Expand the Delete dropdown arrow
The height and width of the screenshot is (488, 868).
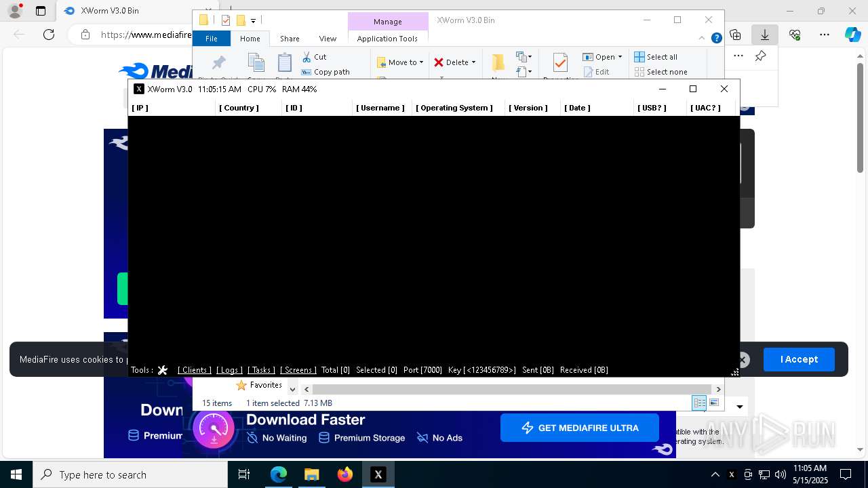click(473, 62)
